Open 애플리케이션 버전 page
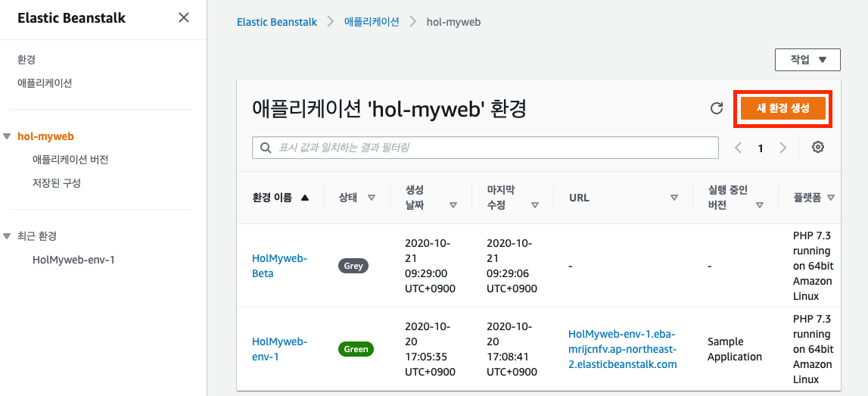 [70, 160]
